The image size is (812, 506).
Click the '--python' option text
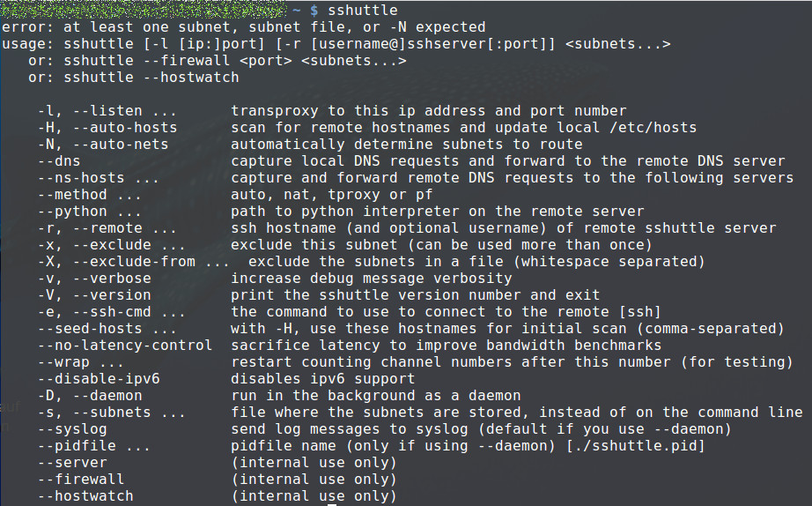coord(72,212)
